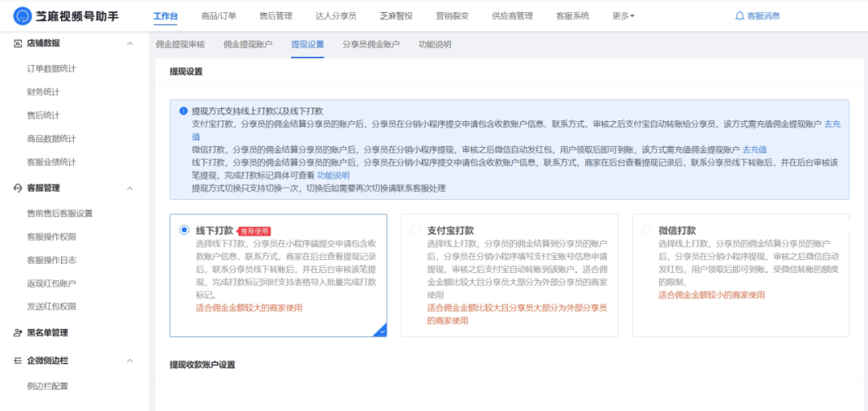Open the 功能说明 link in the notice
Image resolution: width=868 pixels, height=411 pixels.
point(333,175)
